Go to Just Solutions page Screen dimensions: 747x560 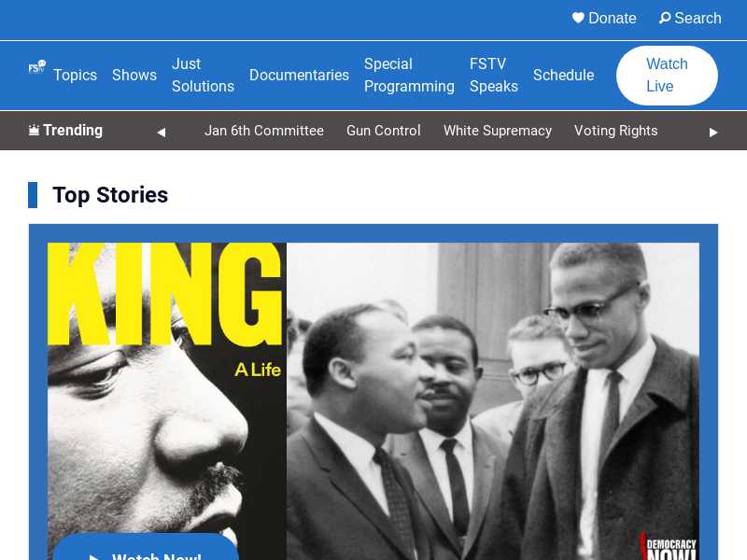(x=203, y=76)
